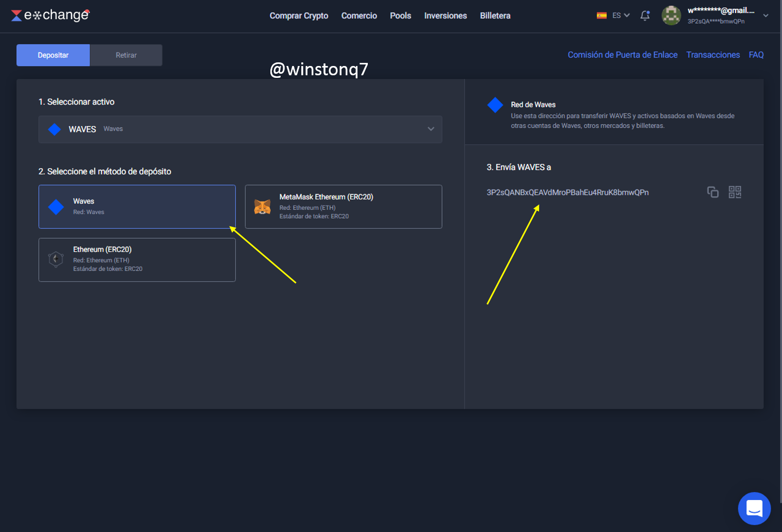Click the Waves method diamond icon

56,207
